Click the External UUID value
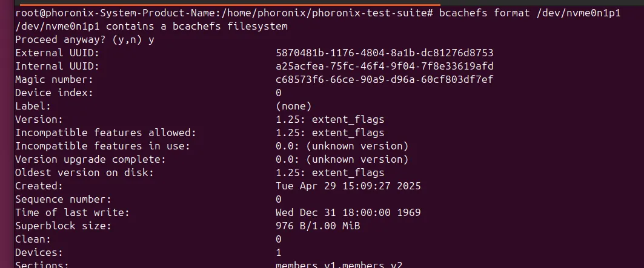Image resolution: width=644 pixels, height=268 pixels. (x=384, y=53)
